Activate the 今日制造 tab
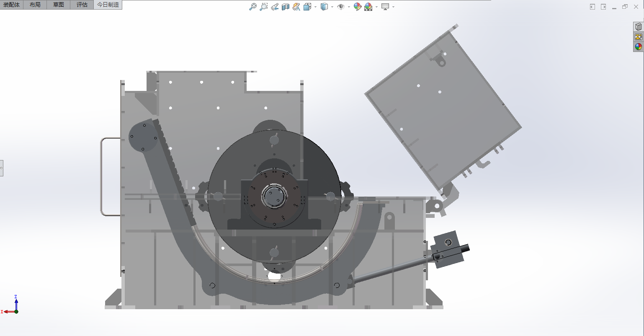The image size is (644, 336). click(108, 5)
